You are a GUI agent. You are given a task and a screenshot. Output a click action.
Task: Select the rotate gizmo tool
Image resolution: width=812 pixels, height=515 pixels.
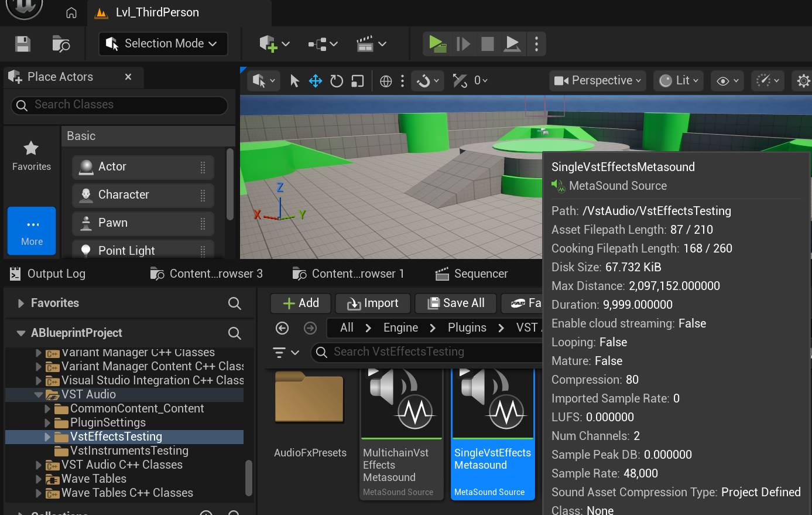(337, 81)
